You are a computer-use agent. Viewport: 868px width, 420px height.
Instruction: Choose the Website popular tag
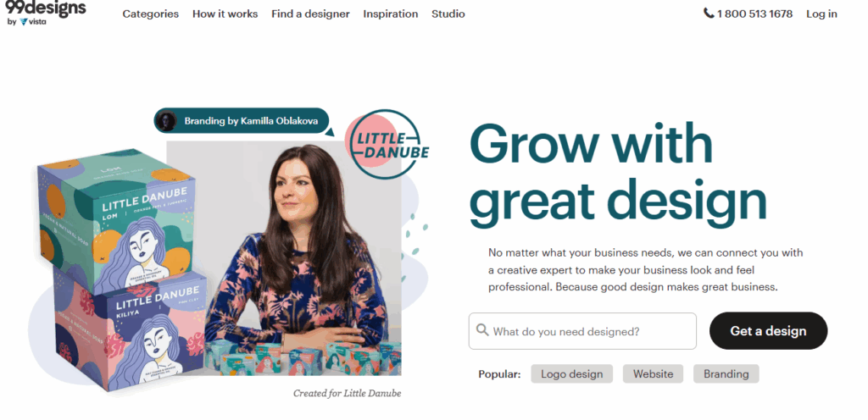pos(654,374)
